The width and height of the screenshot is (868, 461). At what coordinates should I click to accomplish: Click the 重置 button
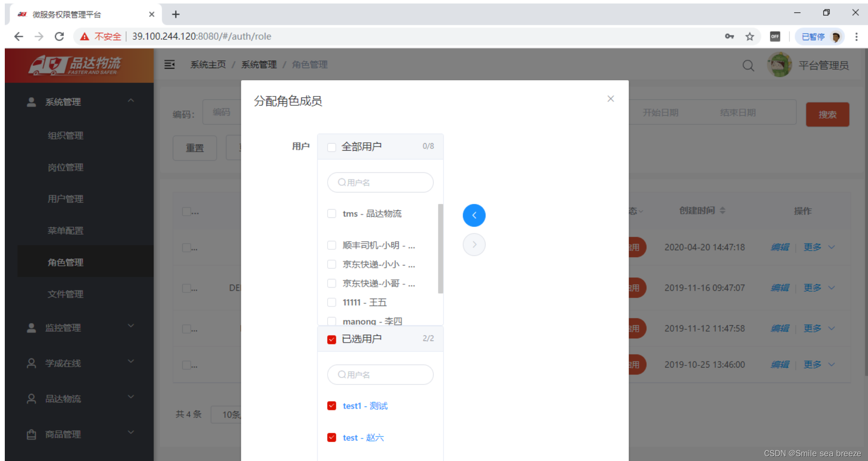click(195, 148)
